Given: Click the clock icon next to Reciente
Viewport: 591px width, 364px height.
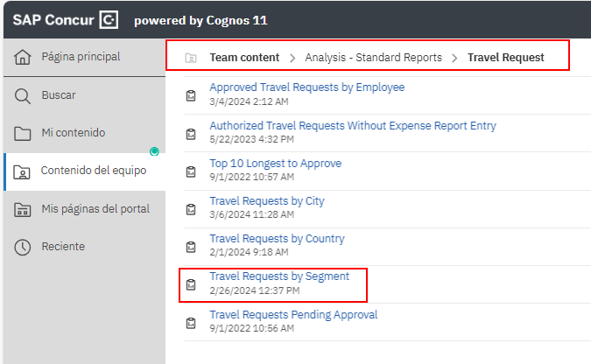Looking at the screenshot, I should coord(23,248).
